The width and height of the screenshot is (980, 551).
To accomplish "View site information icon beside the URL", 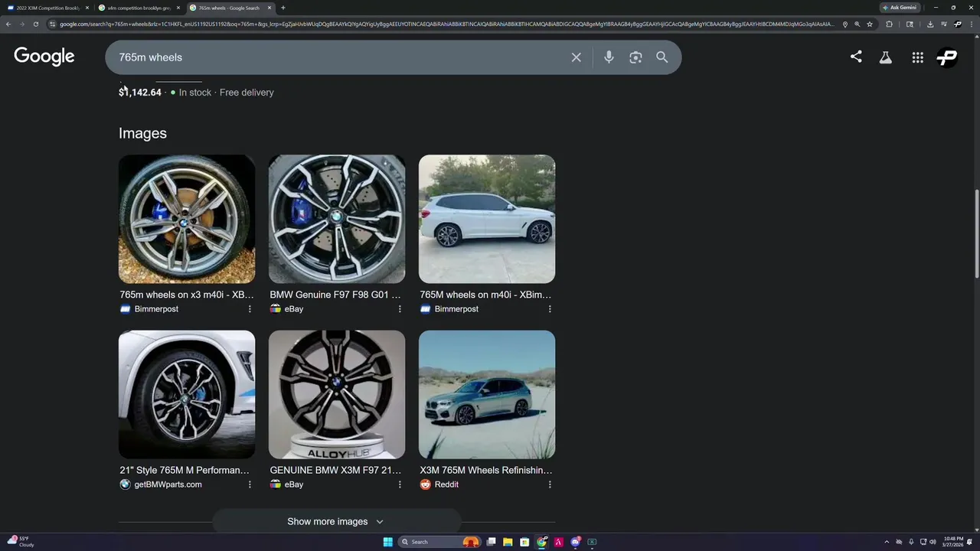I will click(x=52, y=24).
